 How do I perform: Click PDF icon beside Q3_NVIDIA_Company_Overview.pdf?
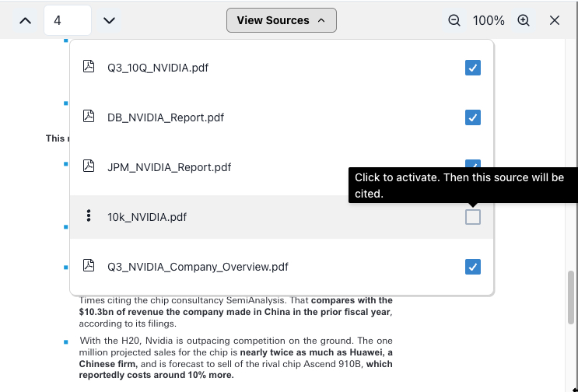coord(89,267)
